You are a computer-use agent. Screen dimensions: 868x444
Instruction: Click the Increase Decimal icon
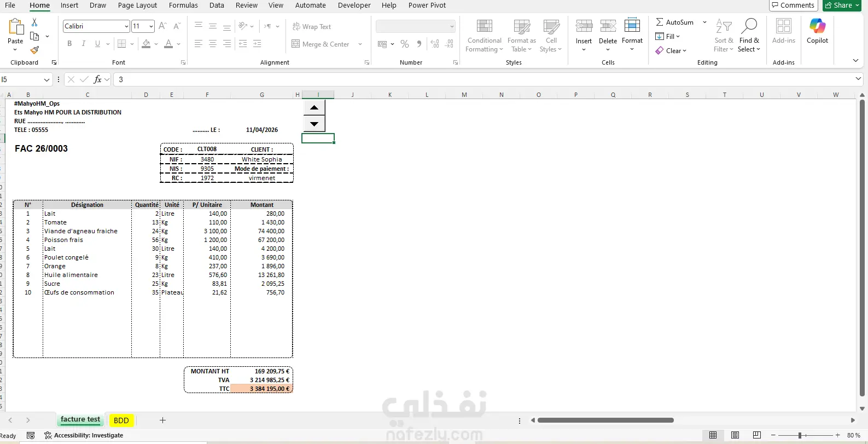tap(435, 44)
